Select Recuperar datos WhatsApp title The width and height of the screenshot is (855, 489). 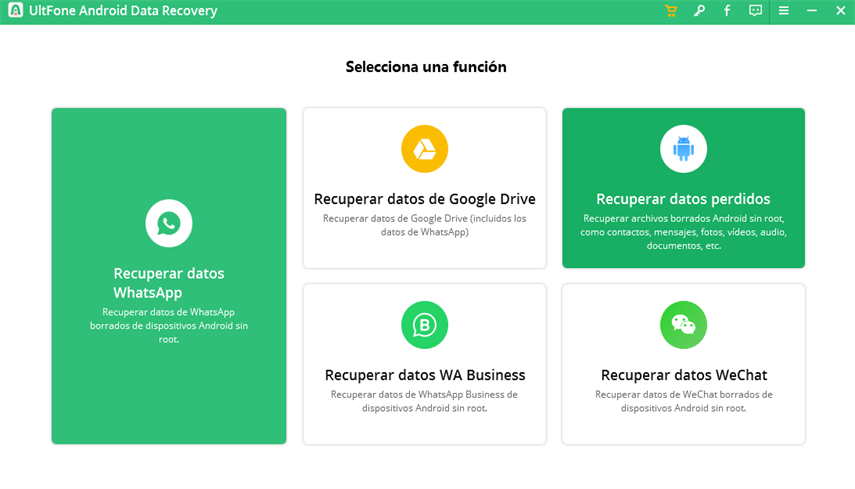pyautogui.click(x=168, y=283)
